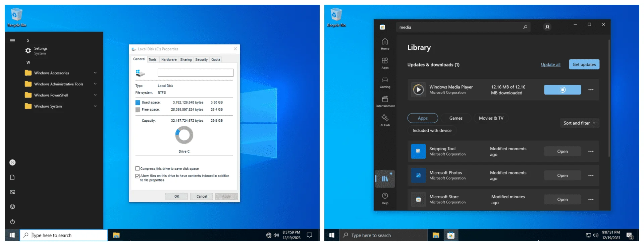The width and height of the screenshot is (644, 246).
Task: Stop the Windows Media Player download
Action: [x=562, y=90]
